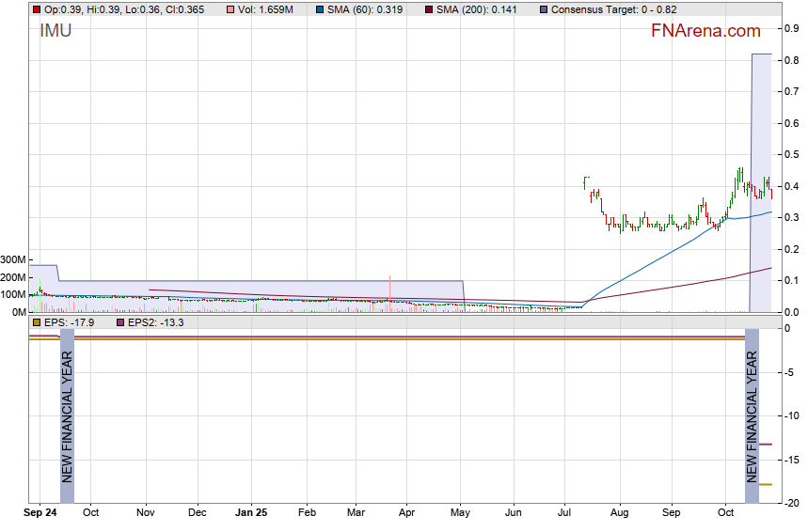Screen dimensions: 808x532
Task: Click the Jan 25 date axis label
Action: 251,514
